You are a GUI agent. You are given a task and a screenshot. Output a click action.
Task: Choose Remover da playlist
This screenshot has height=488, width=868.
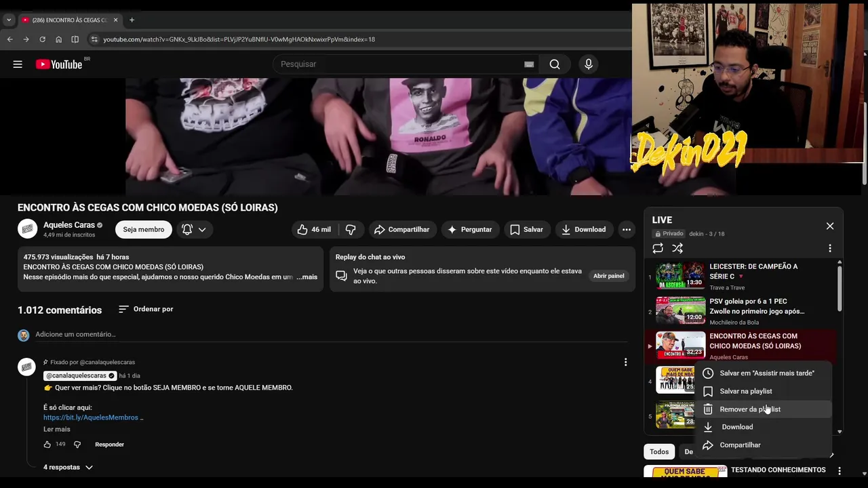[764, 409]
